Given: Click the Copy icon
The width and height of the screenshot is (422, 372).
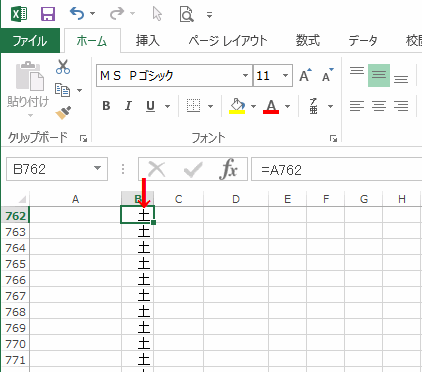Looking at the screenshot, I should pyautogui.click(x=62, y=90).
